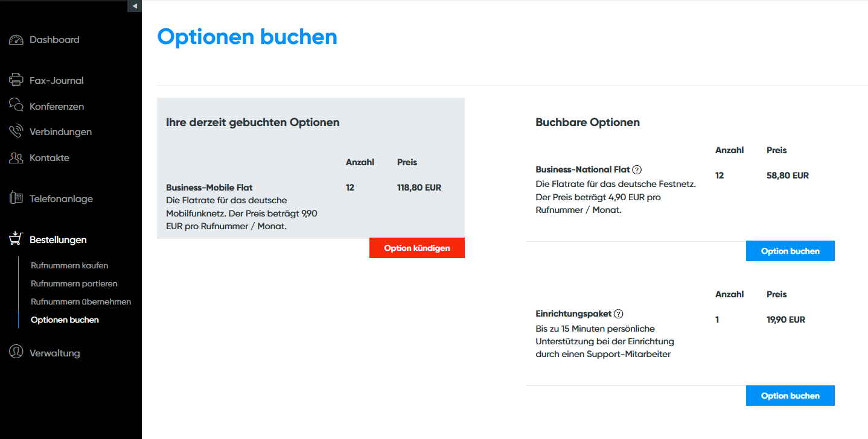Click the Verwaltung user icon

(x=16, y=353)
